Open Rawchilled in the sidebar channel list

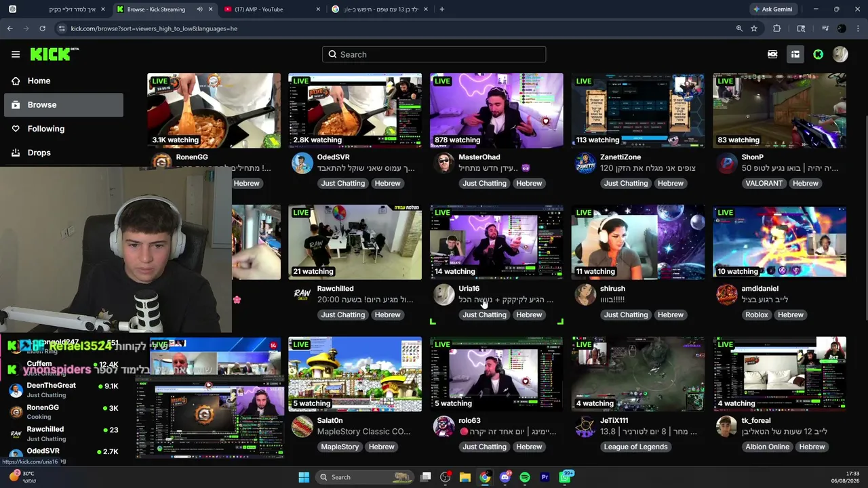pos(63,434)
